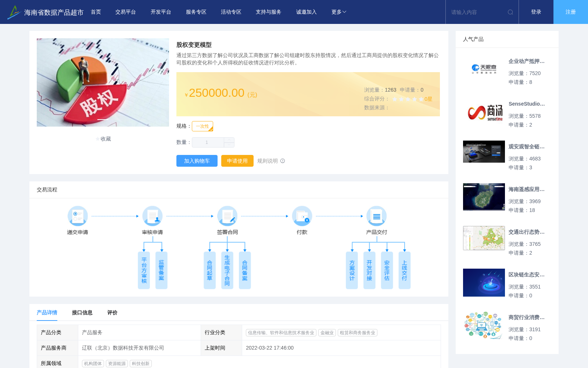Click the info icon beside 规则说明

[x=283, y=161]
